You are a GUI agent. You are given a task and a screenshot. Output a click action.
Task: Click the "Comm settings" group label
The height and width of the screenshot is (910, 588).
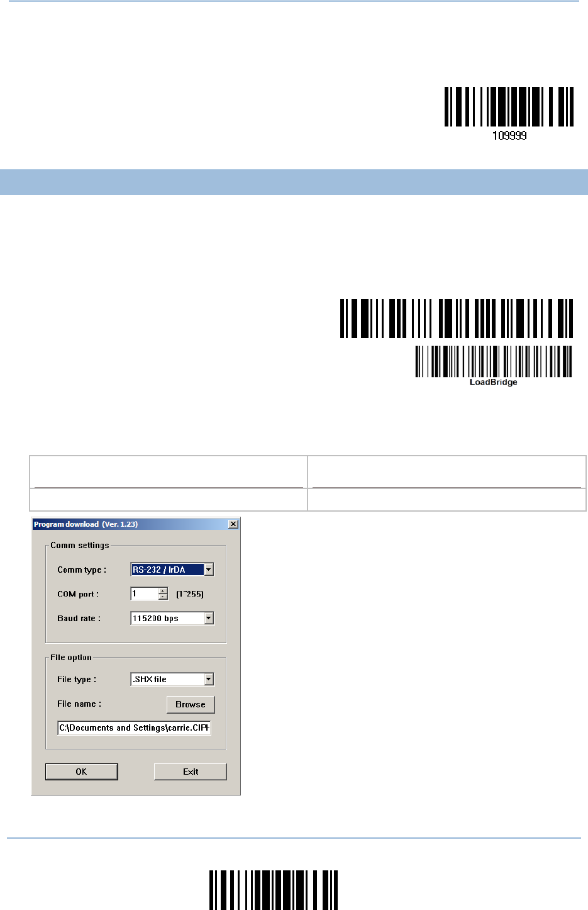[80, 545]
